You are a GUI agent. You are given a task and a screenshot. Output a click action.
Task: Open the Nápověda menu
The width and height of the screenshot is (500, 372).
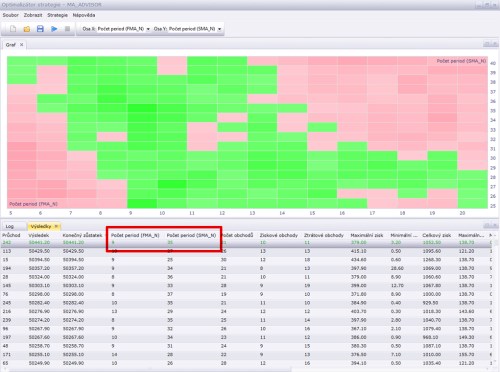click(x=84, y=15)
